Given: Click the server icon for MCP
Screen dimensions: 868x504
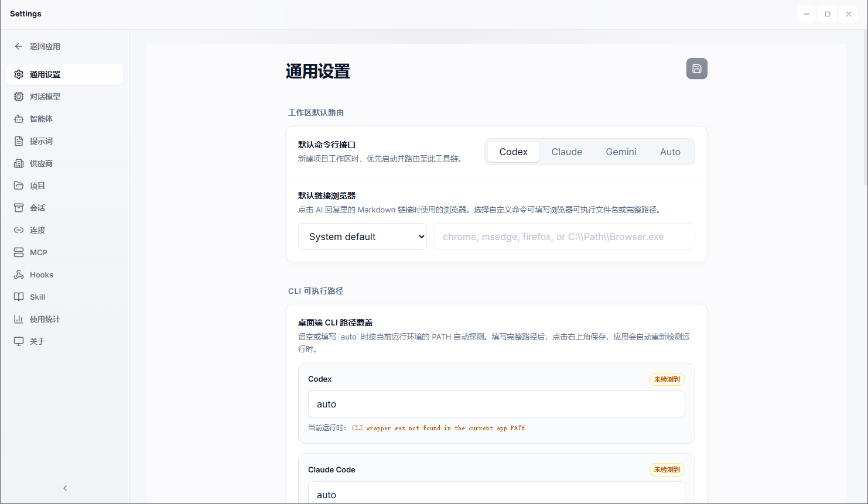Looking at the screenshot, I should click(x=19, y=252).
